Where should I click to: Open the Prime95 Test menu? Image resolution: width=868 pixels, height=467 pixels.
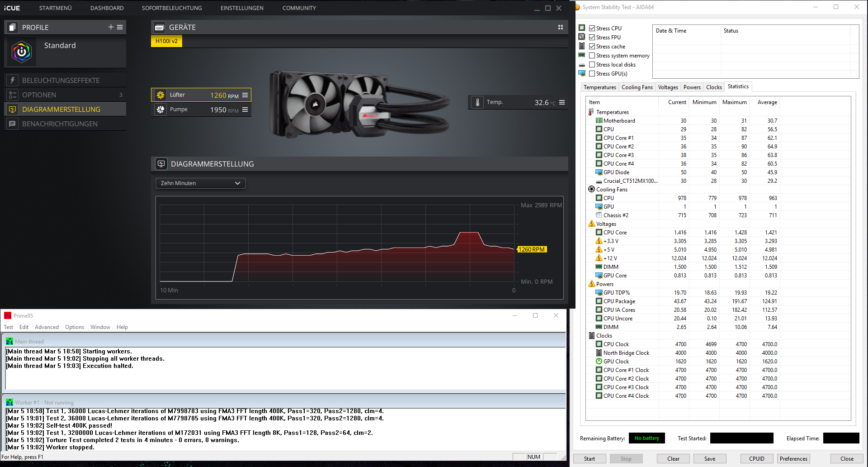tap(8, 327)
